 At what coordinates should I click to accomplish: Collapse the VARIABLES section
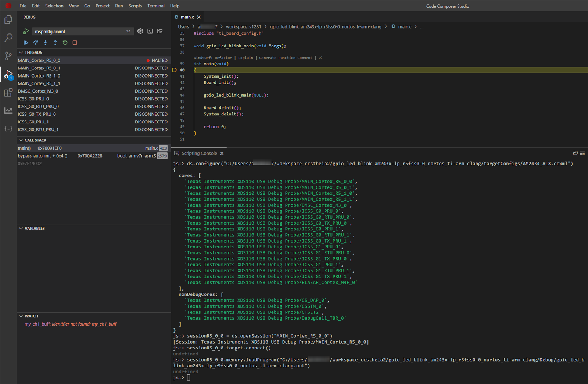21,229
